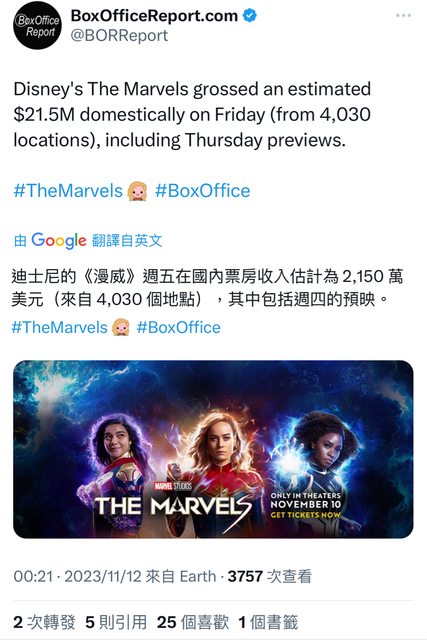Click the blue verified badge icon
The width and height of the screenshot is (427, 640).
[250, 16]
